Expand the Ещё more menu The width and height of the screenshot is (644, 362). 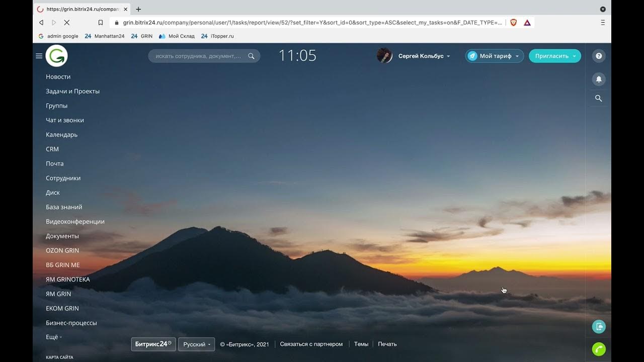click(x=54, y=337)
